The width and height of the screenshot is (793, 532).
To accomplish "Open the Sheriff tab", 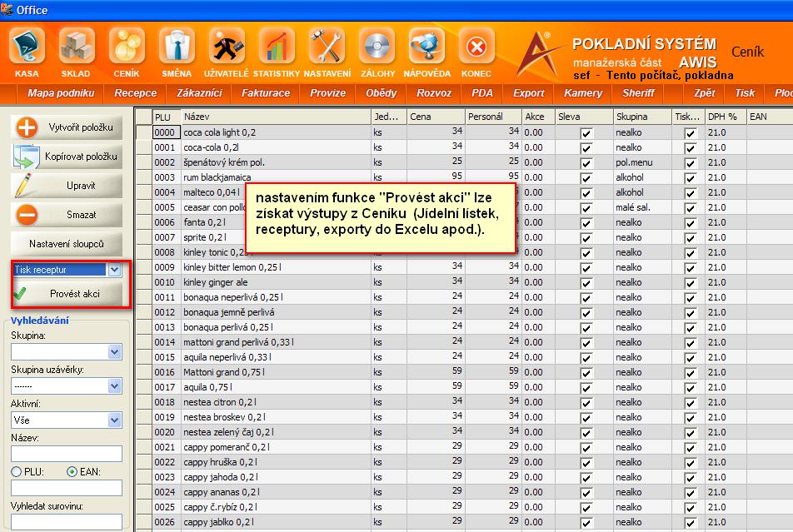I will (638, 93).
